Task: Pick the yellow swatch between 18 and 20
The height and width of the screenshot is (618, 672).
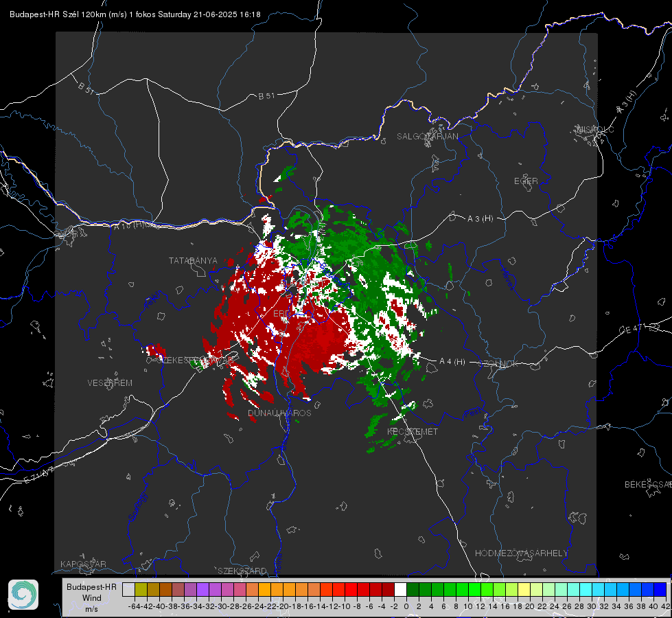Action: (x=524, y=589)
